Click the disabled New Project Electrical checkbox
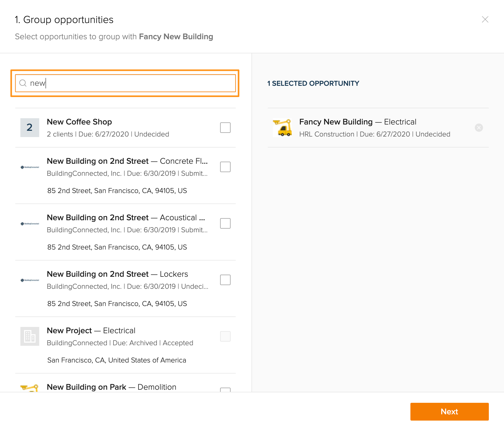The image size is (504, 430). (225, 336)
